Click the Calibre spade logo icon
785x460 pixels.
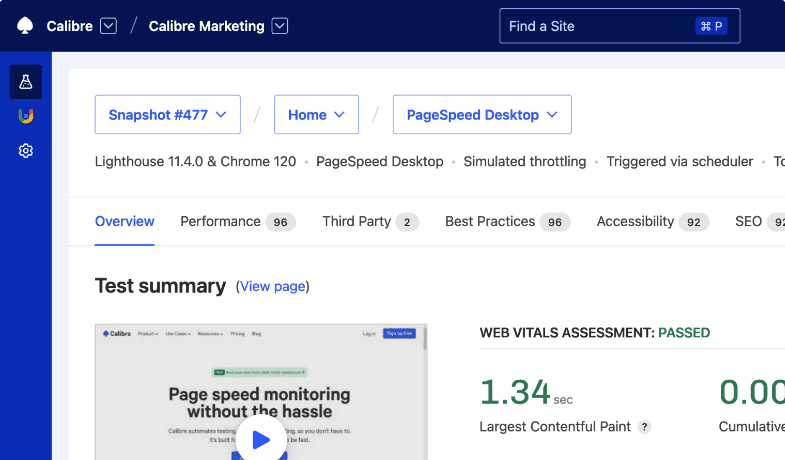(x=26, y=26)
